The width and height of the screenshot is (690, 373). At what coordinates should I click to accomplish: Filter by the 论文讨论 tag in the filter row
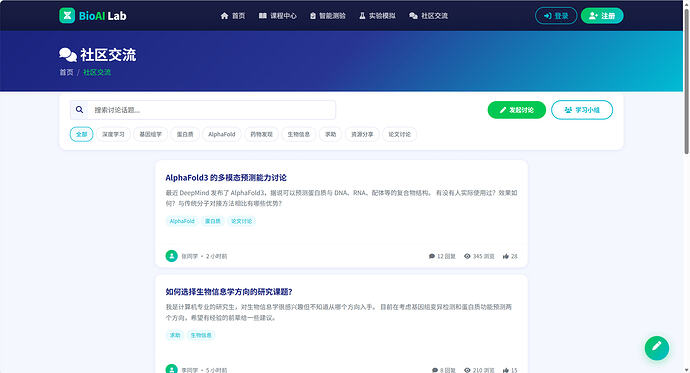click(x=400, y=134)
